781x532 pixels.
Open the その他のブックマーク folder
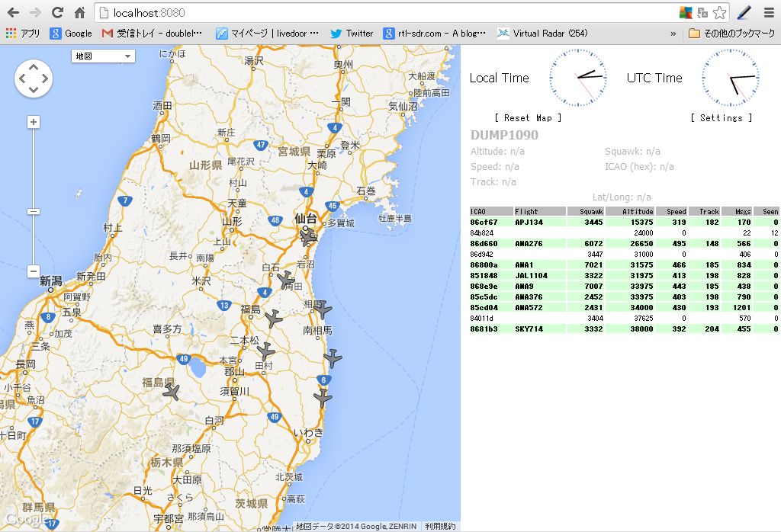click(731, 34)
